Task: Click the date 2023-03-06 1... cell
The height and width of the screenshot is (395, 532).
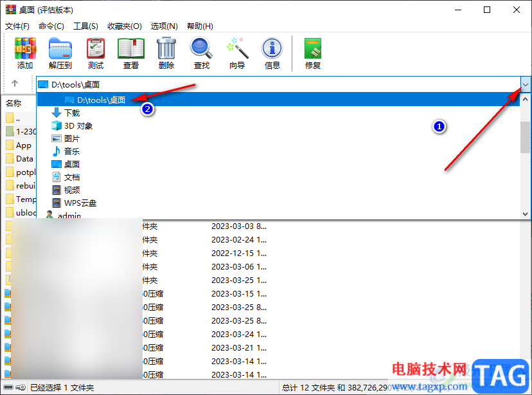Action: click(x=239, y=267)
